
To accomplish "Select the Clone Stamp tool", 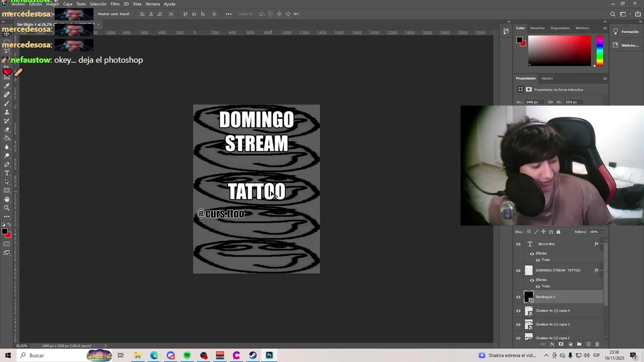I will 7,112.
